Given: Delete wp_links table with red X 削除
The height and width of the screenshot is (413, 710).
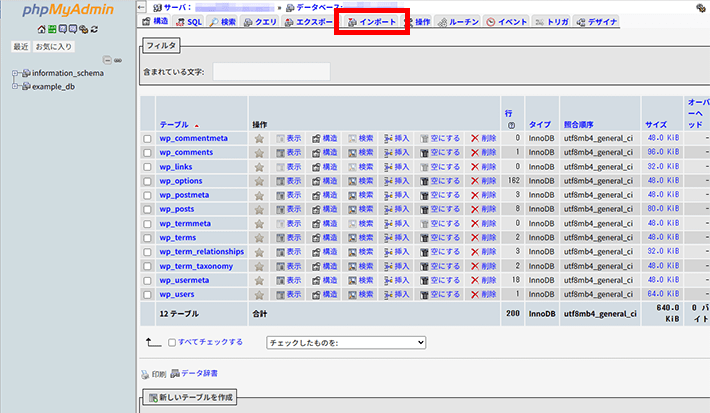Looking at the screenshot, I should tap(484, 167).
